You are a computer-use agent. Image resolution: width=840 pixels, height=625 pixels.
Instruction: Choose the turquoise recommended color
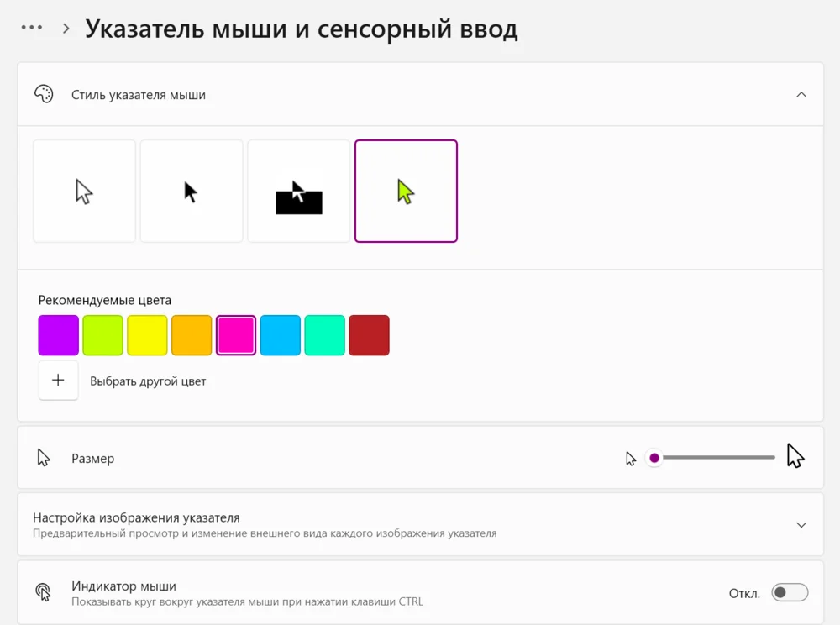point(324,335)
